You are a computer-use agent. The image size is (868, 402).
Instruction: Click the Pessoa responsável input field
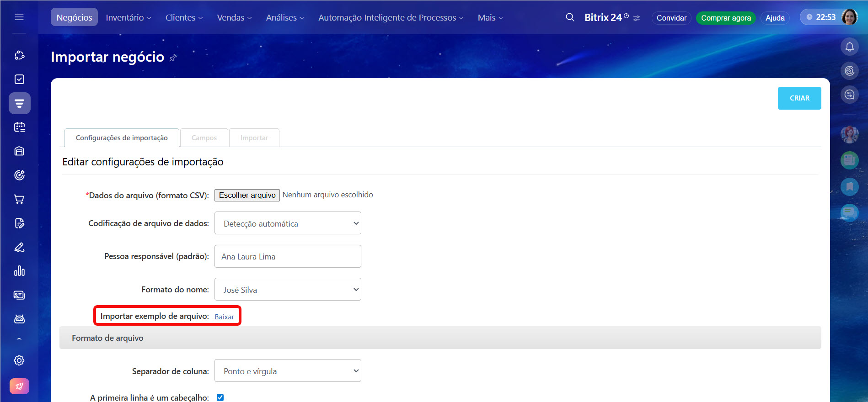click(x=288, y=257)
